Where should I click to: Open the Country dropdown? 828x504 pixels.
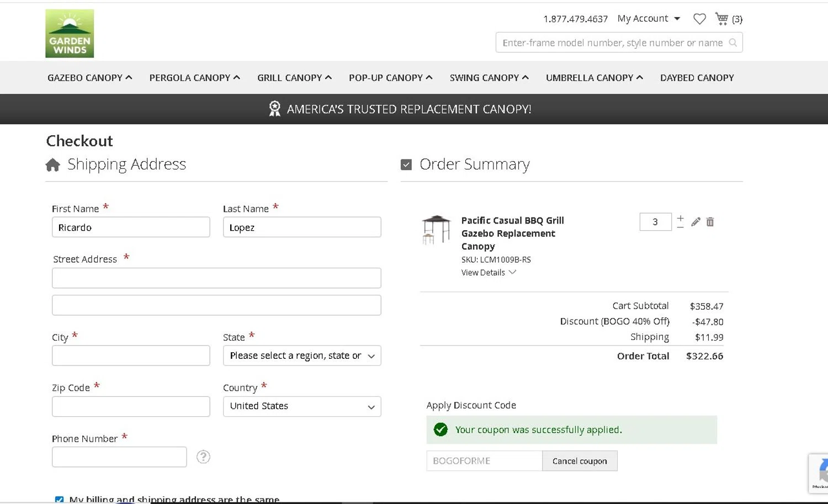[302, 406]
